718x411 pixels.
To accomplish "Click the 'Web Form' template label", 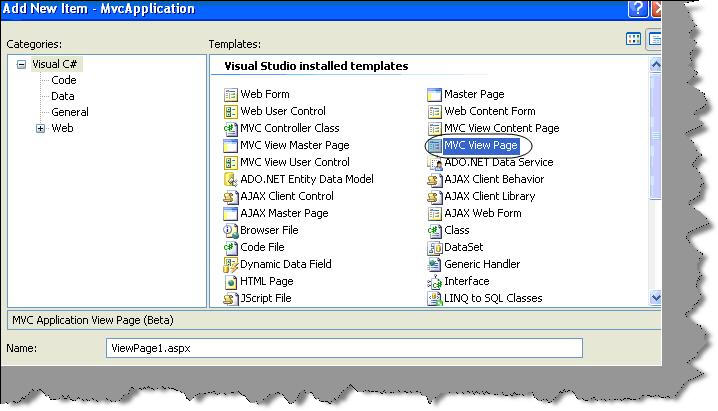I will [x=265, y=94].
